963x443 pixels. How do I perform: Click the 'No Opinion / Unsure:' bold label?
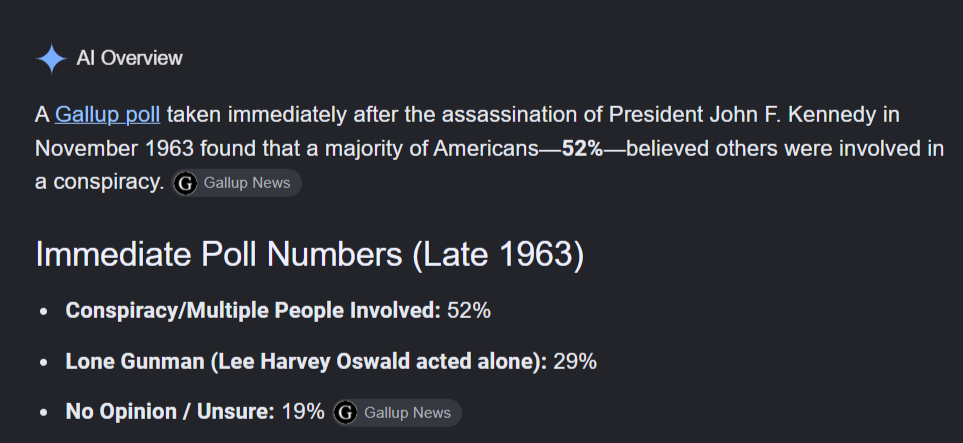pyautogui.click(x=170, y=412)
